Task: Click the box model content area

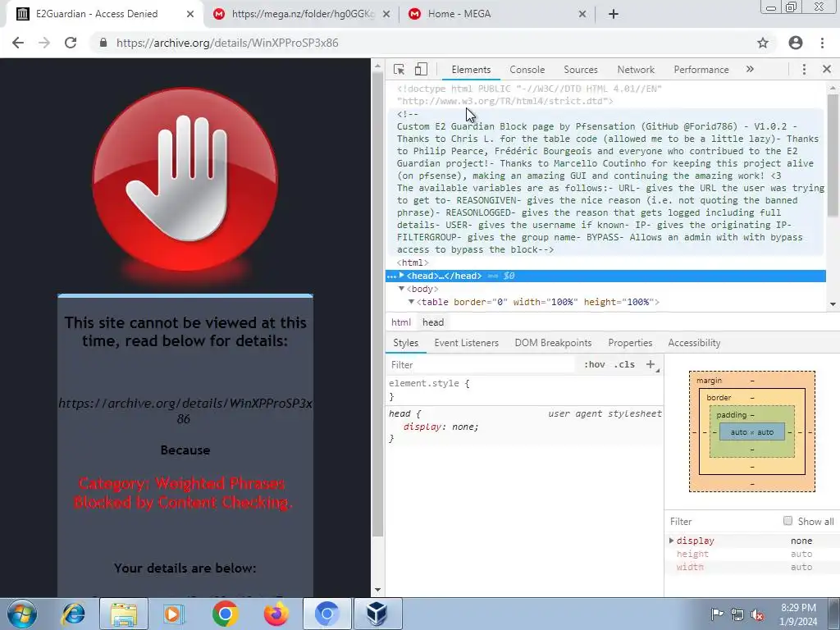Action: (751, 431)
